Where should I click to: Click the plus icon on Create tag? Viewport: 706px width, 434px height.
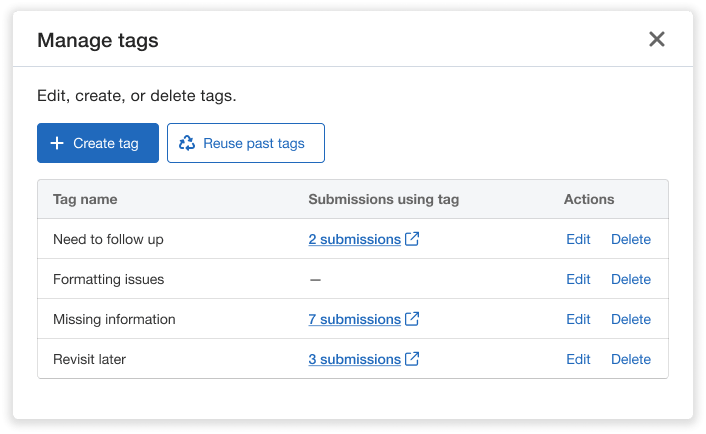pyautogui.click(x=57, y=143)
